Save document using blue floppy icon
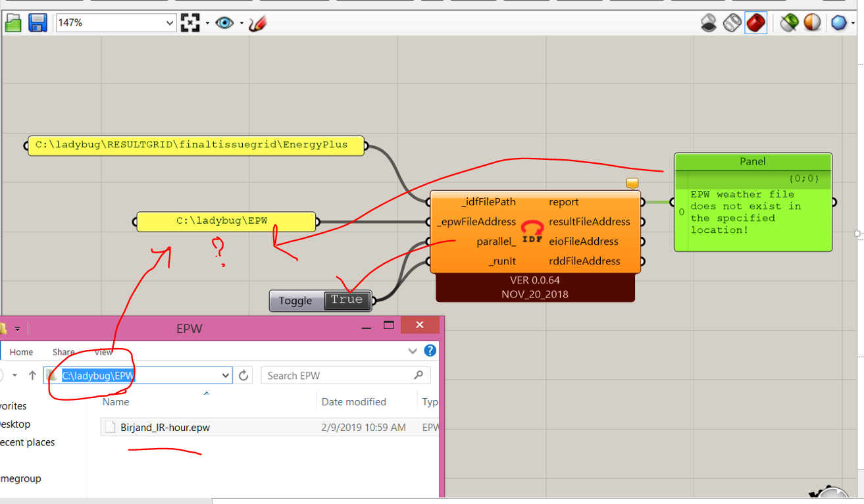The image size is (864, 504). point(38,23)
